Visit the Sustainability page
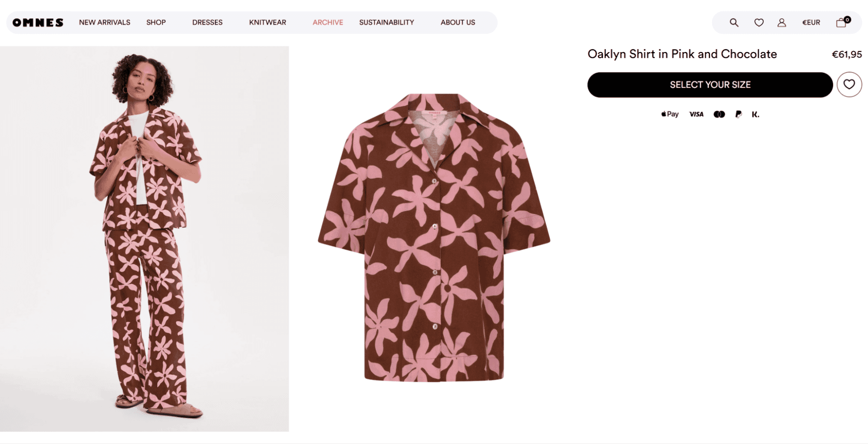Screen dimensions: 868x444 tap(386, 23)
